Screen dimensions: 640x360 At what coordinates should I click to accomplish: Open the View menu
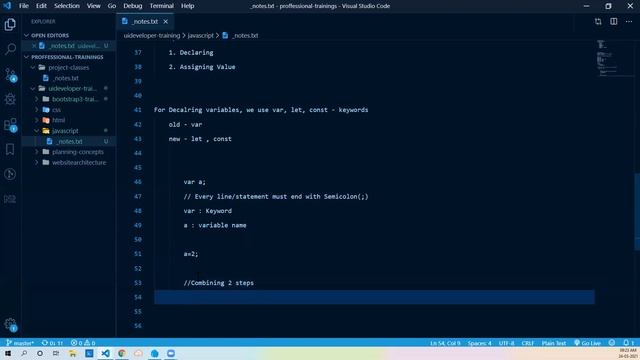93,6
